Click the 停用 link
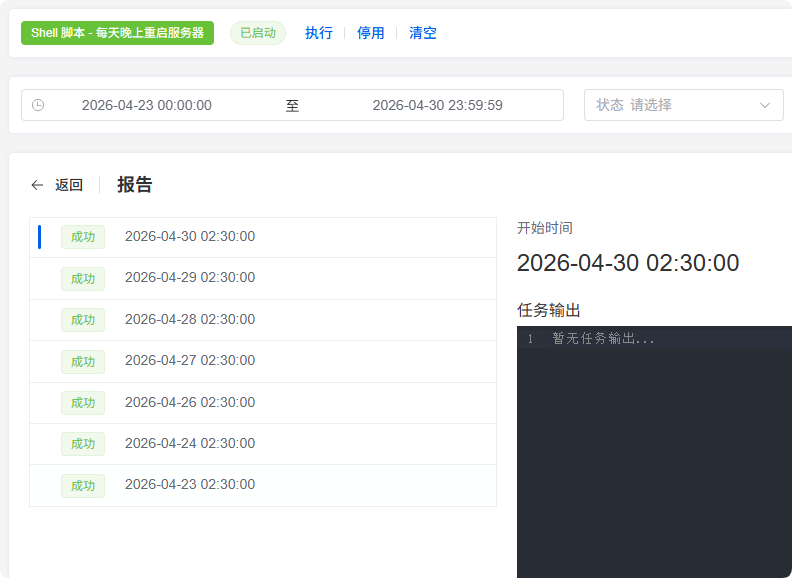Image resolution: width=792 pixels, height=578 pixels. point(371,33)
